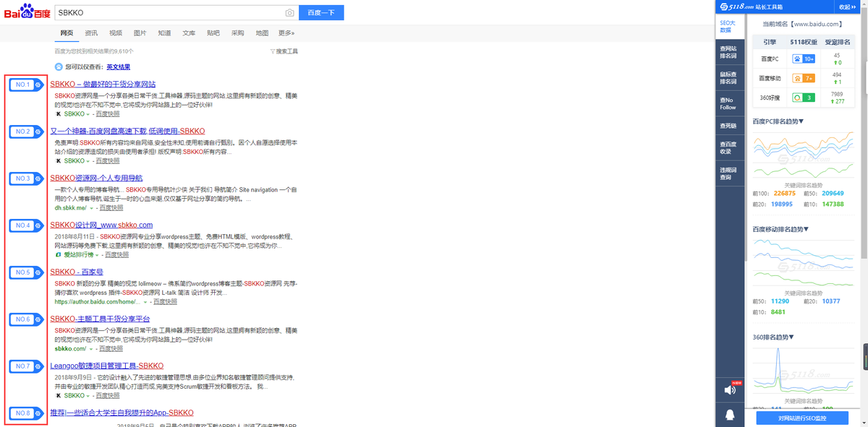Screen dimensions: 868x427
Task: Click the 5118 icon on NO.3 badge
Action: 38,178
